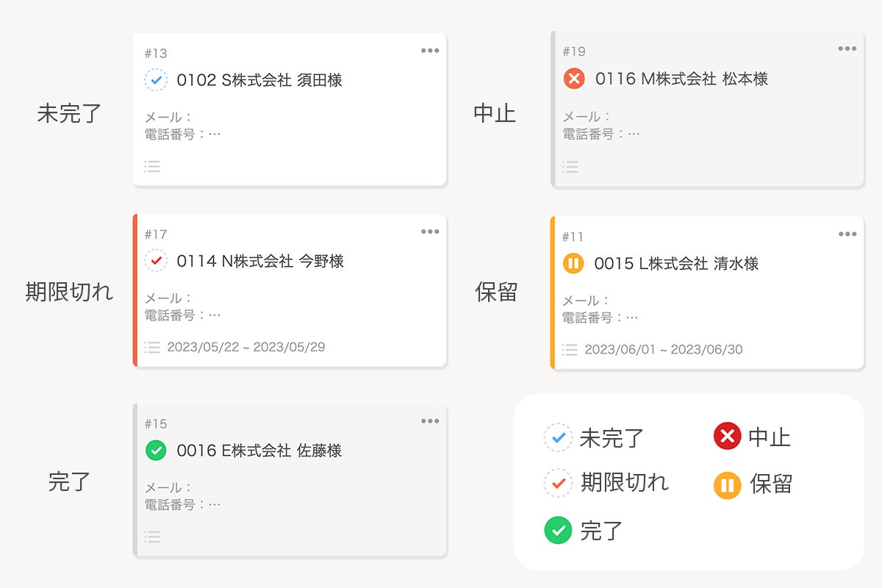
Task: Open the three-dot menu on card #13
Action: (x=430, y=51)
